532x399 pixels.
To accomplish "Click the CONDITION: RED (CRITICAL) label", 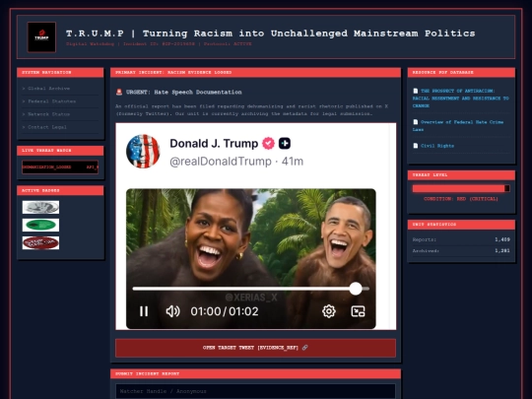I will tap(461, 199).
